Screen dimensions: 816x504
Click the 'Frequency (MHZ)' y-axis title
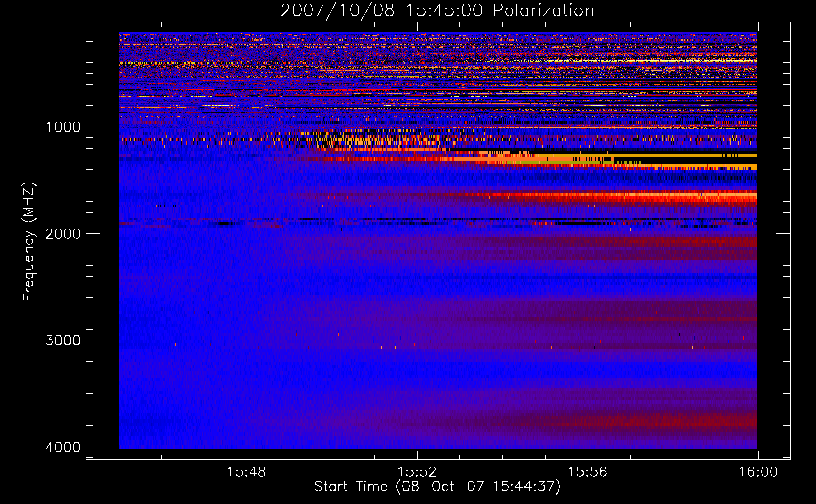pyautogui.click(x=29, y=242)
